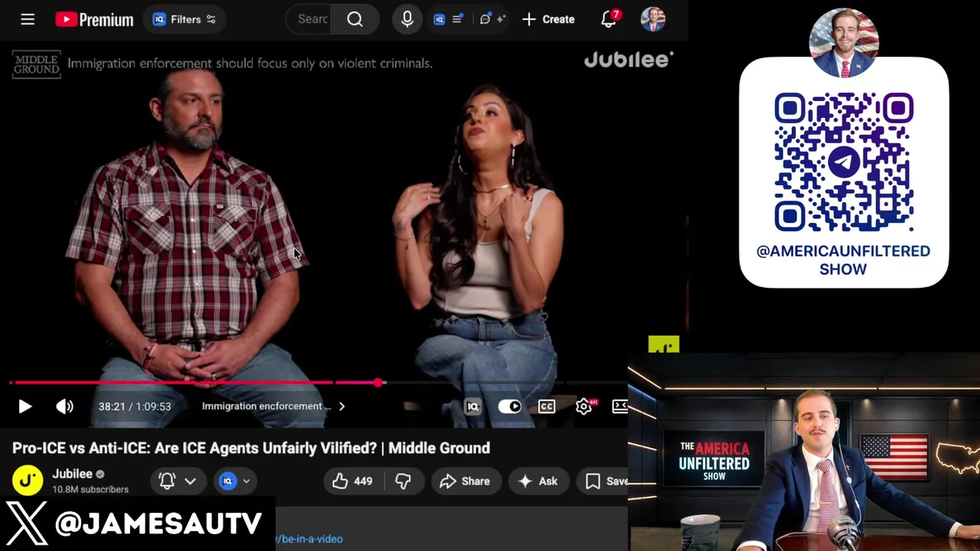Click the 38:21 / 1:09:53 time display

click(x=135, y=406)
